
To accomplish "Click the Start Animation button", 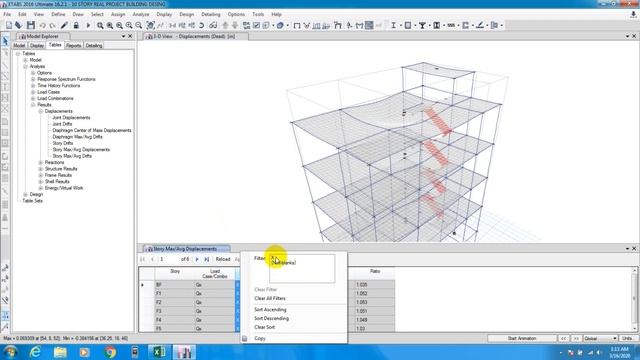I will click(522, 338).
